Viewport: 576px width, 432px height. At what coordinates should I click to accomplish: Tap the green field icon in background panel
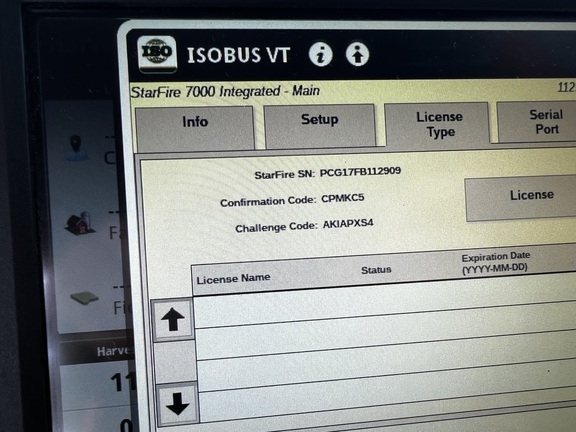click(x=84, y=297)
